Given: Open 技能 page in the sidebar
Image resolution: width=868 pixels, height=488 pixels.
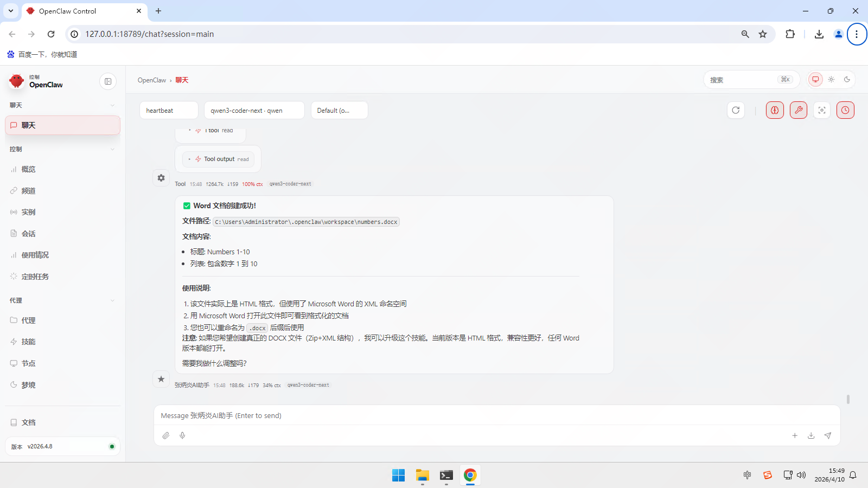Looking at the screenshot, I should click(x=28, y=342).
